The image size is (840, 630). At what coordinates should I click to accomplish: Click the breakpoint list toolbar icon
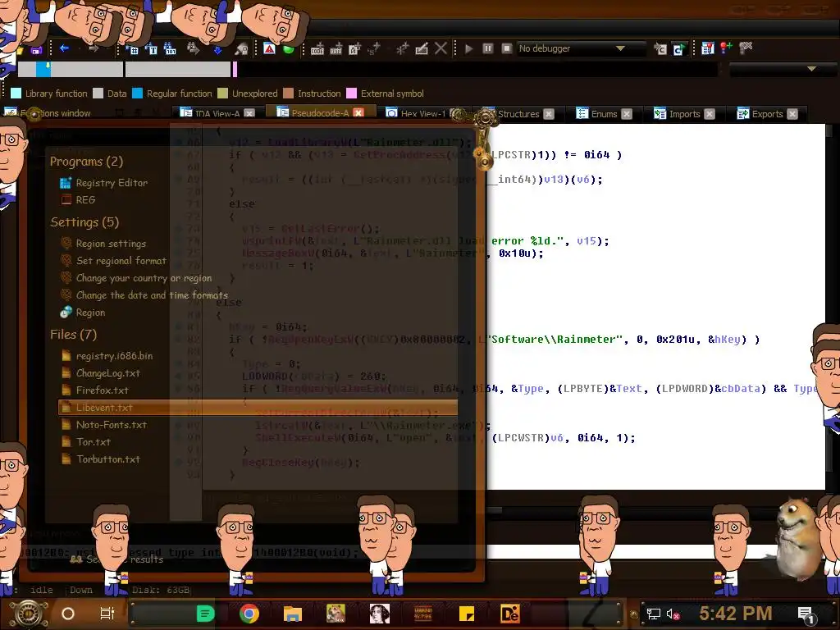(x=708, y=48)
